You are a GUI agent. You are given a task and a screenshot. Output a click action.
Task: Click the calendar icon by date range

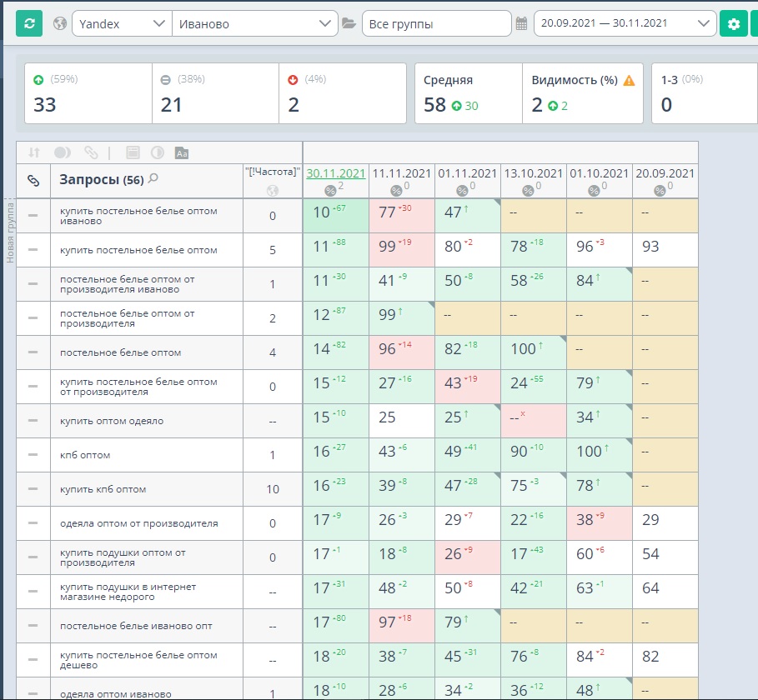[521, 23]
